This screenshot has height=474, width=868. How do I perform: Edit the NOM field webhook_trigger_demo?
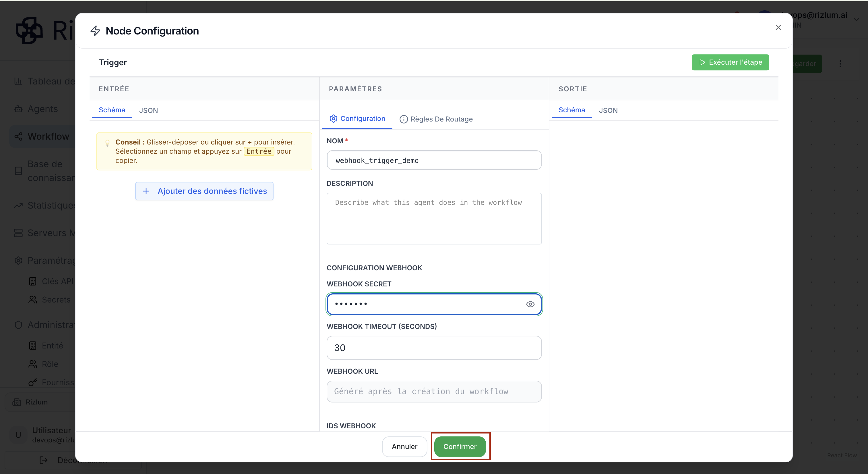click(x=434, y=160)
